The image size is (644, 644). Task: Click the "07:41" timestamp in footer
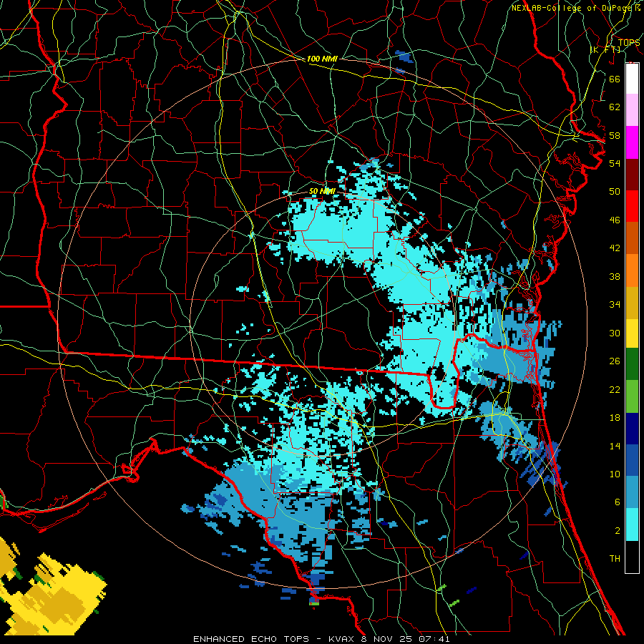pyautogui.click(x=435, y=639)
